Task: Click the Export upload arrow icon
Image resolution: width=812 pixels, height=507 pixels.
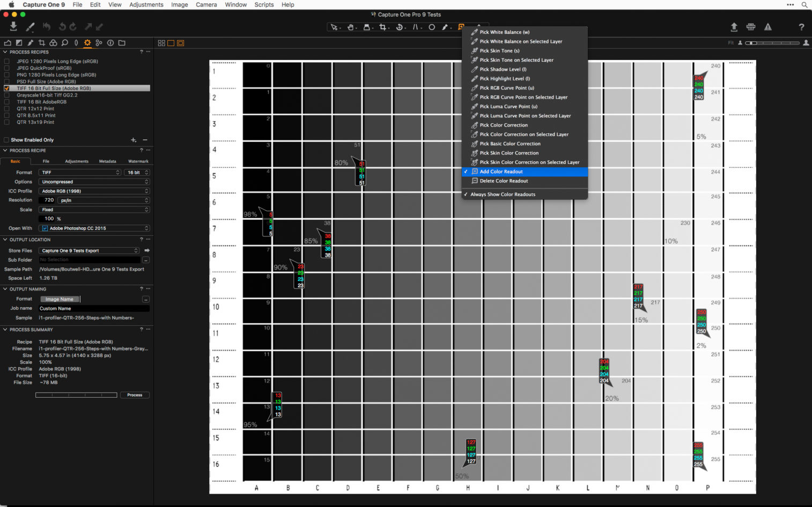Action: (x=734, y=27)
